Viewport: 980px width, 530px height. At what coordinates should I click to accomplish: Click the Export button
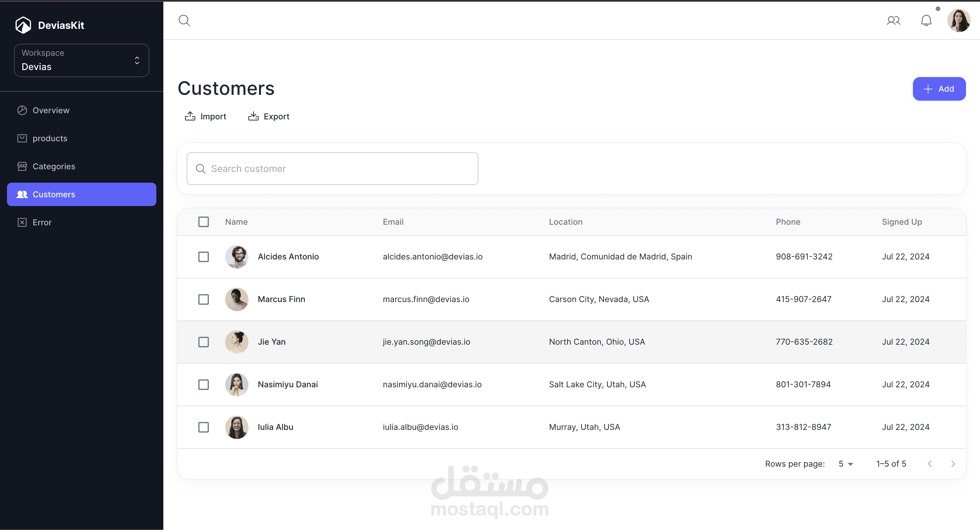point(269,116)
